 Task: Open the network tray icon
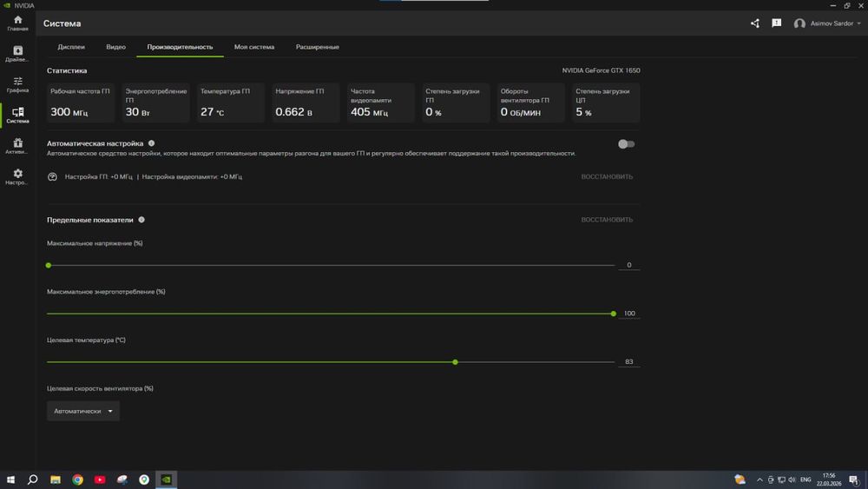click(x=781, y=479)
